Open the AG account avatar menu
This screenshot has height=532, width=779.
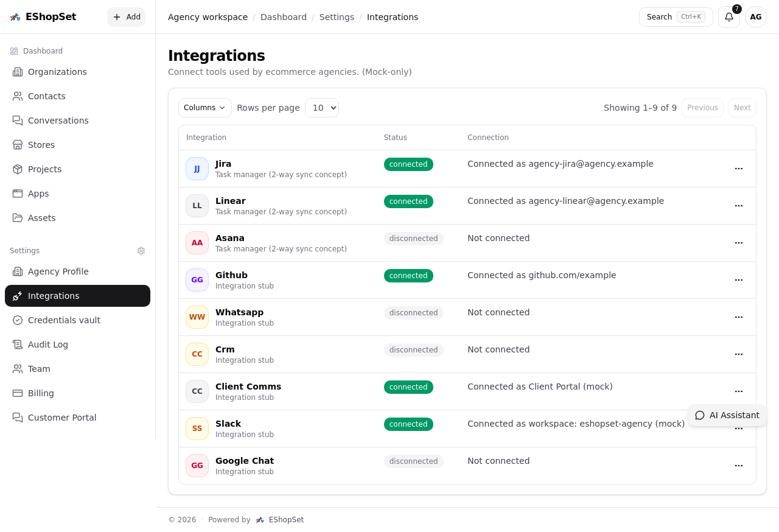755,17
